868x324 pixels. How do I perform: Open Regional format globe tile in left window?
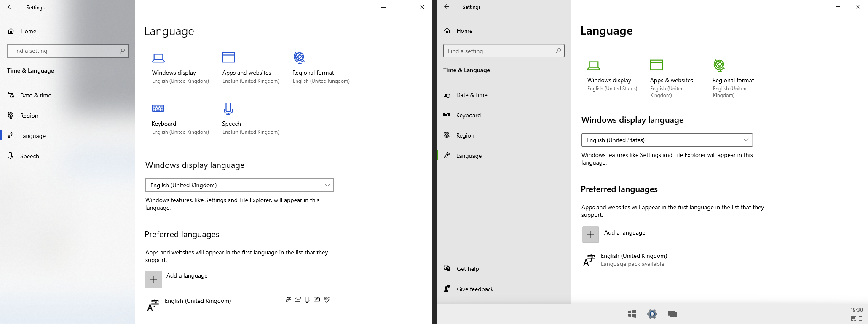pyautogui.click(x=321, y=68)
